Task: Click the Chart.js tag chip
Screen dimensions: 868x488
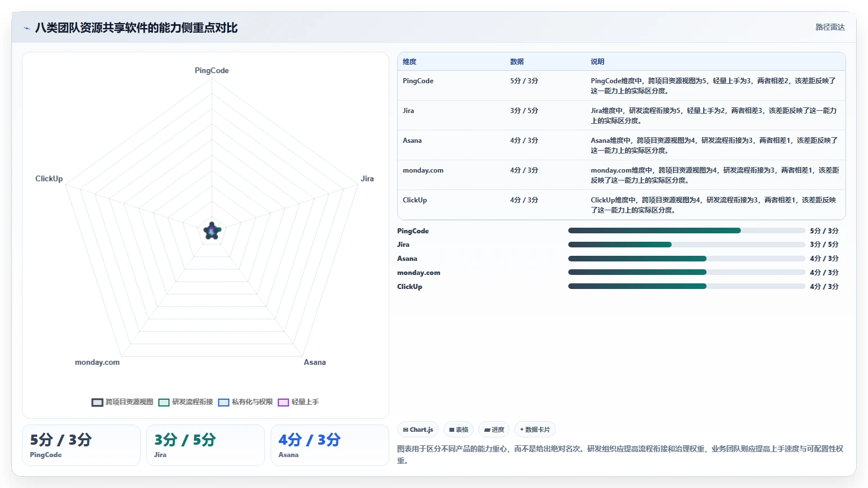Action: point(418,430)
